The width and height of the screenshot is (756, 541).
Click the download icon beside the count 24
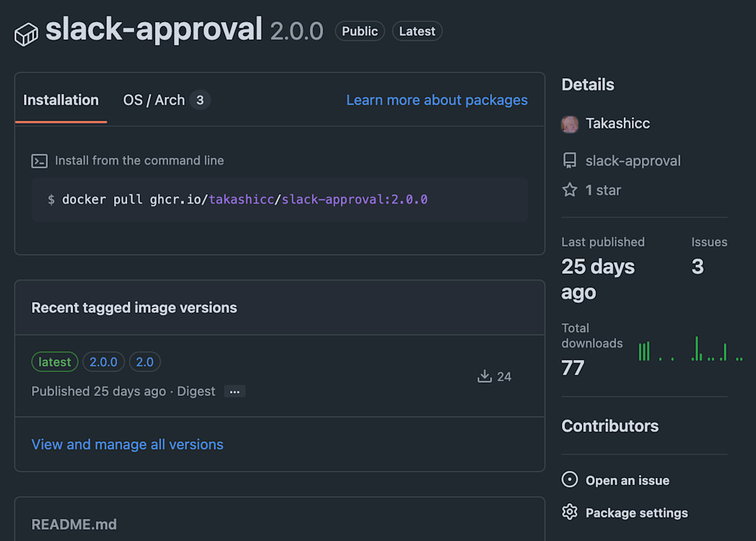[484, 376]
